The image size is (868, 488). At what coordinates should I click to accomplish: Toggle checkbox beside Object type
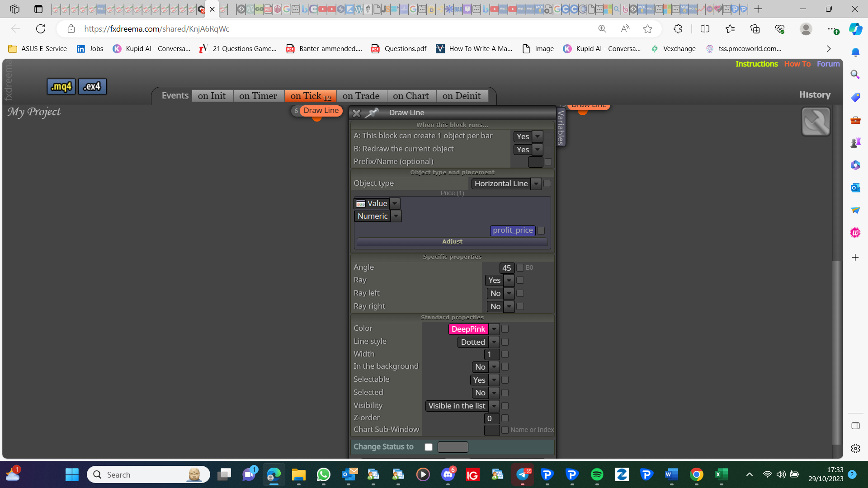547,183
